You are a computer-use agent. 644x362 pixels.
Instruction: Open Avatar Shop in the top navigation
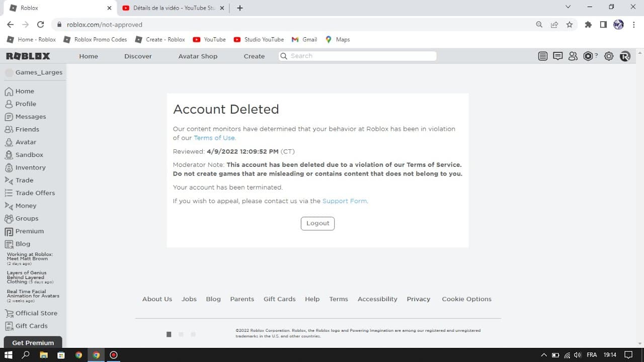click(x=198, y=56)
